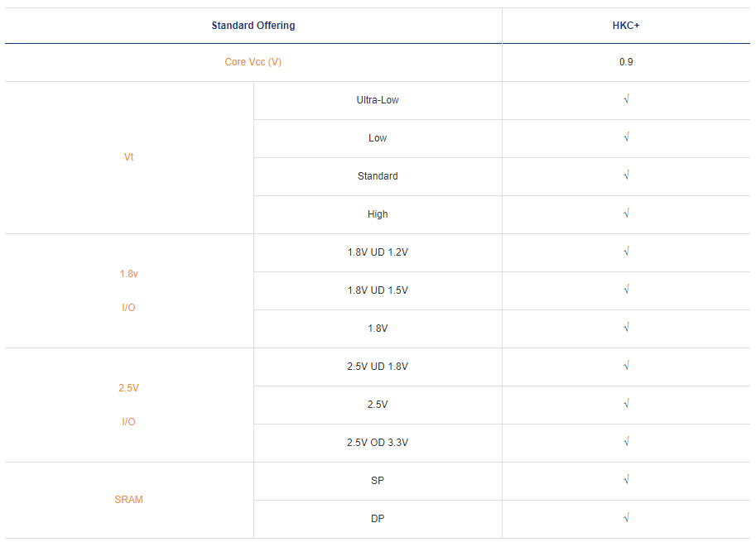Click the Standard Offering column header
The width and height of the screenshot is (756, 542).
(253, 26)
